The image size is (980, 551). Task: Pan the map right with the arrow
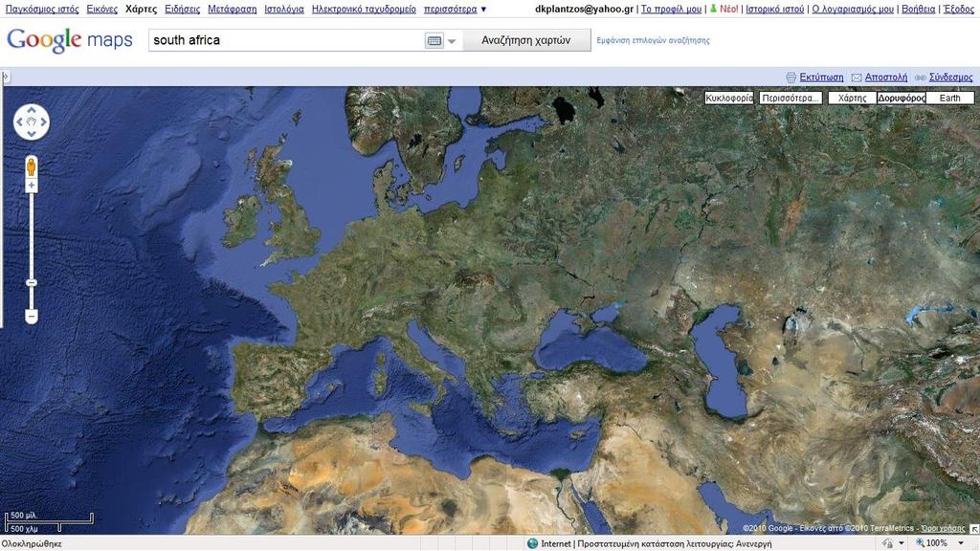(43, 121)
